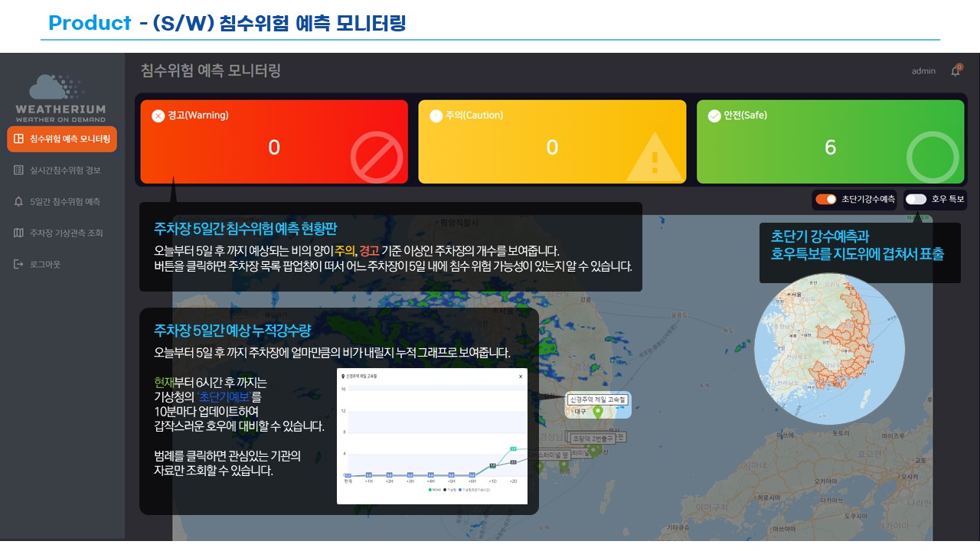Image resolution: width=980 pixels, height=551 pixels.
Task: Click the circle icon on Safe card
Action: tap(932, 157)
